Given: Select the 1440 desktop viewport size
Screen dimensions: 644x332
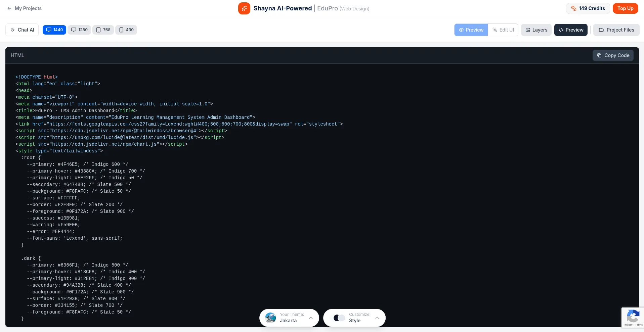Looking at the screenshot, I should tap(54, 30).
